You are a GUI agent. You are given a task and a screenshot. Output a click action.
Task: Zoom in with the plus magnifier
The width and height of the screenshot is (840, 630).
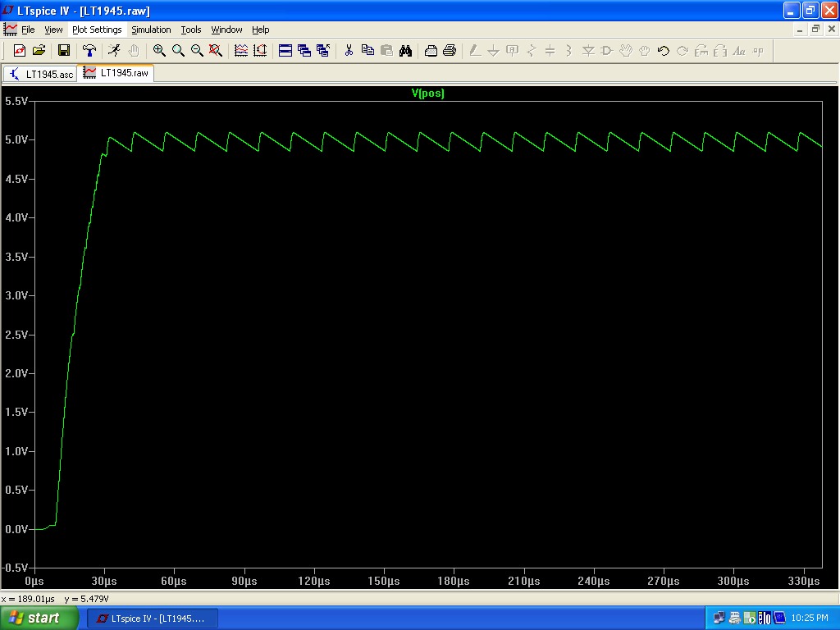(x=159, y=50)
